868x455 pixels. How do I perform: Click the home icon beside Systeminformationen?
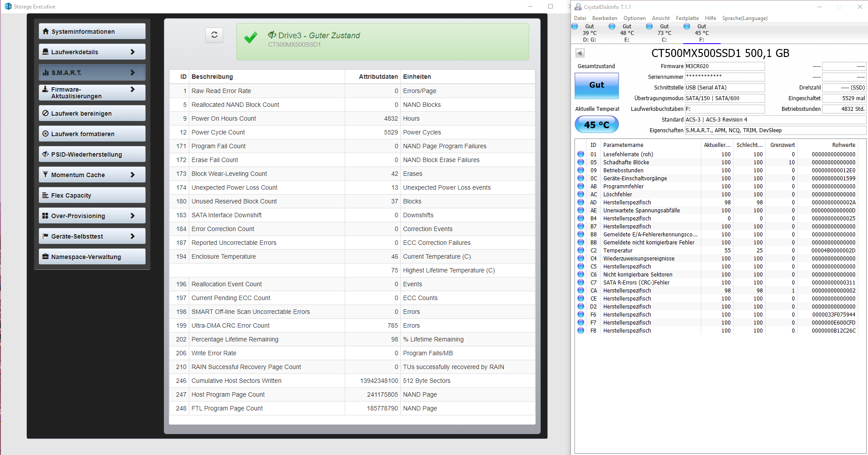click(x=45, y=31)
